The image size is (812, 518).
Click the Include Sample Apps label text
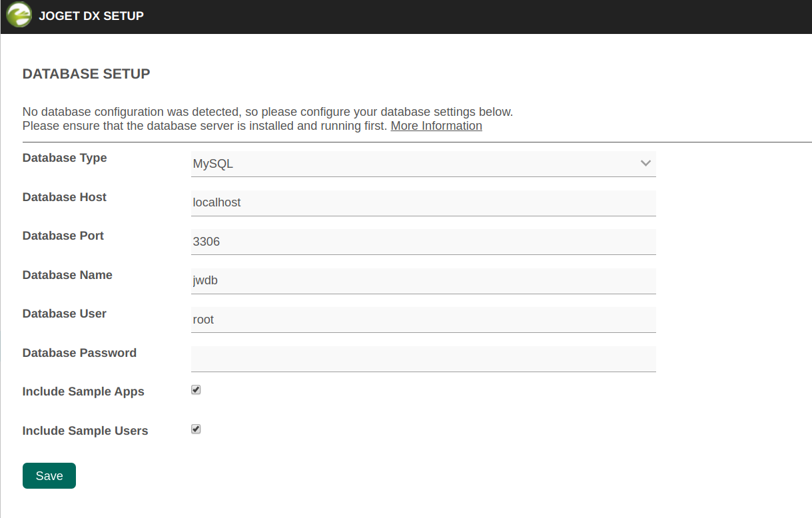click(x=83, y=391)
